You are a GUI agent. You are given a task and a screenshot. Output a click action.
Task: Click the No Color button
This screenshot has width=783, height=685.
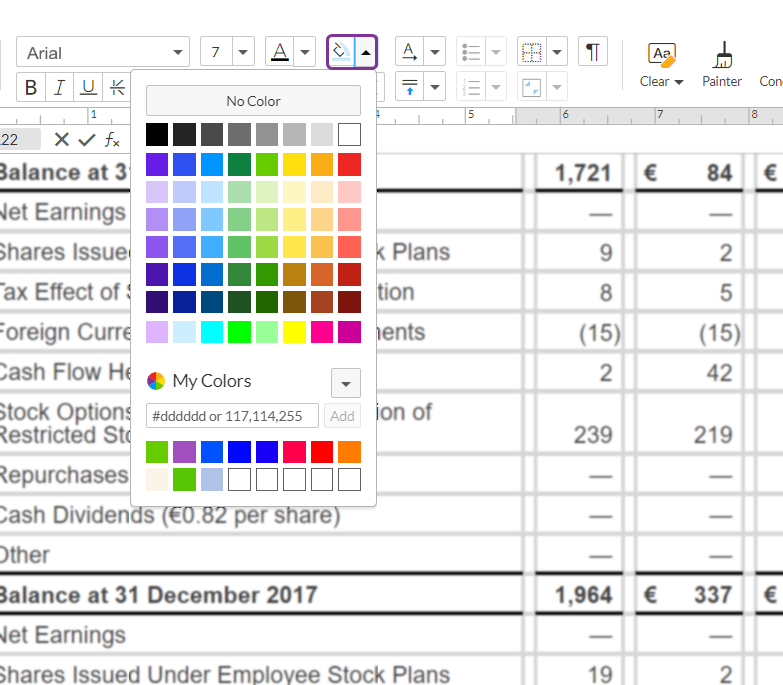[x=253, y=101]
